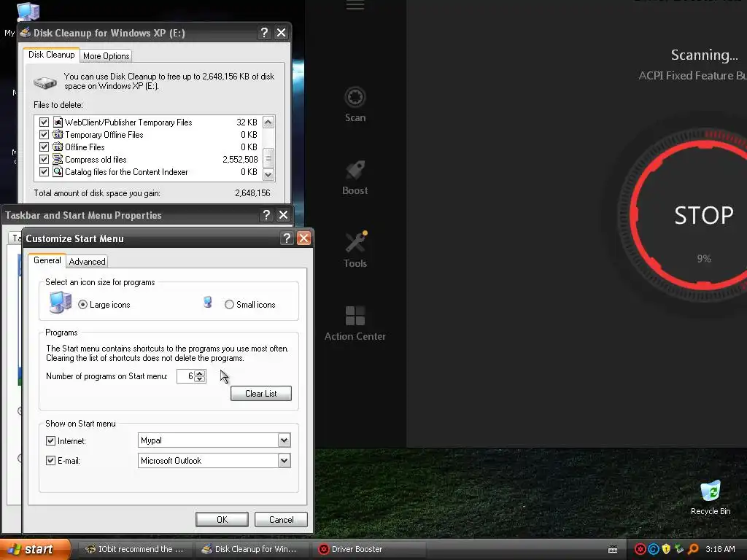
Task: Decrease number of programs spinner down
Action: (x=200, y=379)
